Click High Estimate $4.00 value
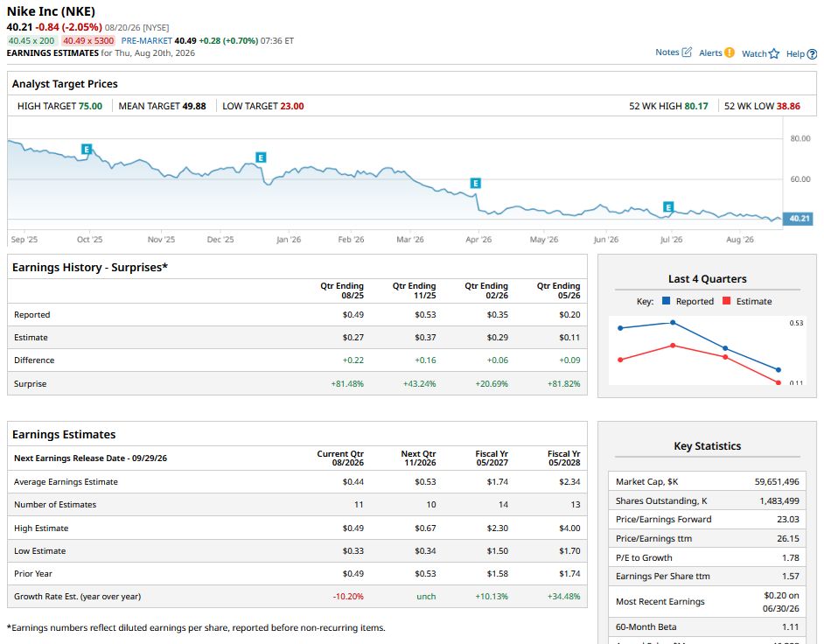 tap(569, 528)
